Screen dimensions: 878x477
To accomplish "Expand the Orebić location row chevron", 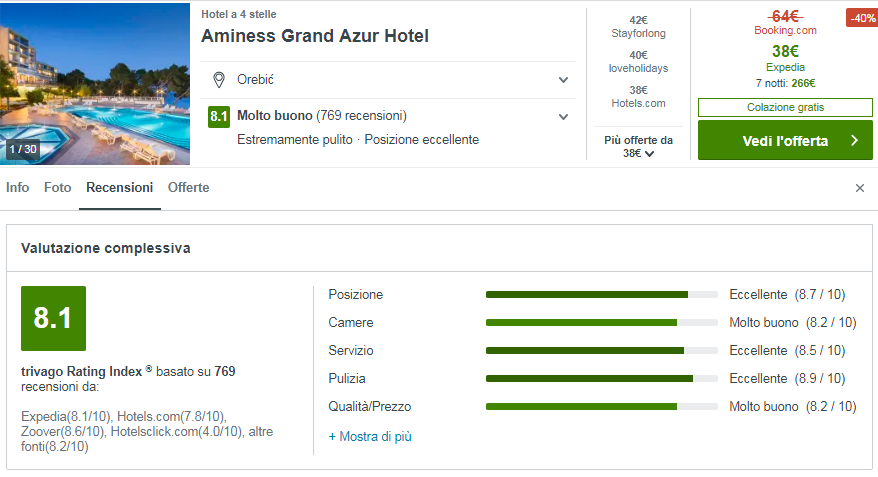I will pos(563,80).
